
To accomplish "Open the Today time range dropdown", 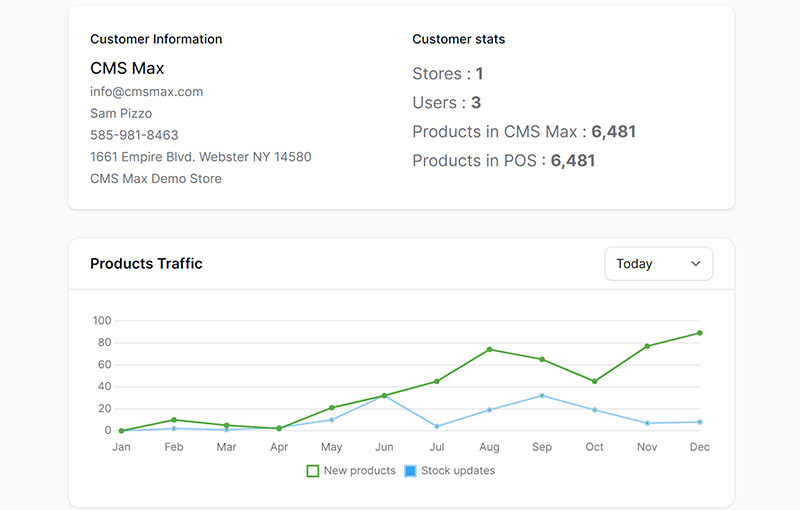I will coord(658,264).
